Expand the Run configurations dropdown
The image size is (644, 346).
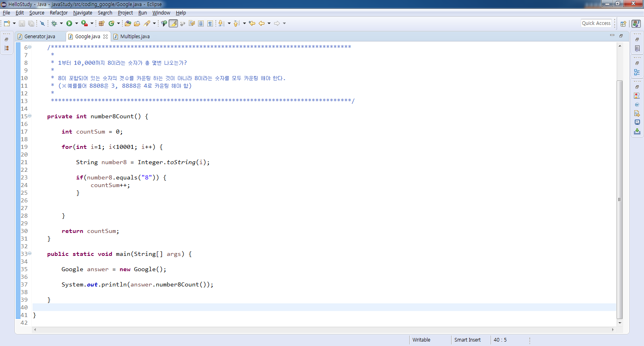[76, 23]
